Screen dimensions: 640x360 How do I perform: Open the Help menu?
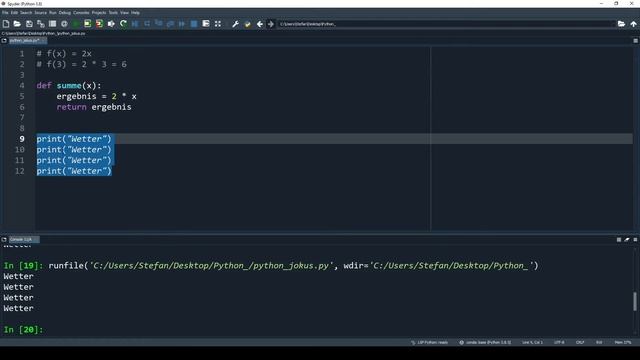tap(135, 13)
